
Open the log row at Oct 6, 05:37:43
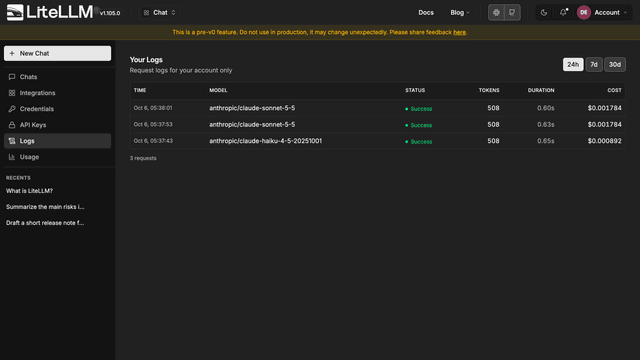coord(378,141)
